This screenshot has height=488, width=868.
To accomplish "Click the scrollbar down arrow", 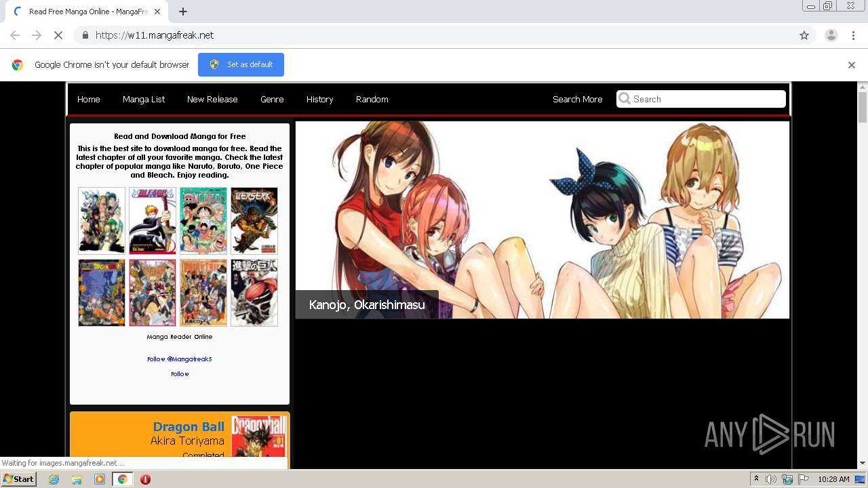I will click(863, 463).
